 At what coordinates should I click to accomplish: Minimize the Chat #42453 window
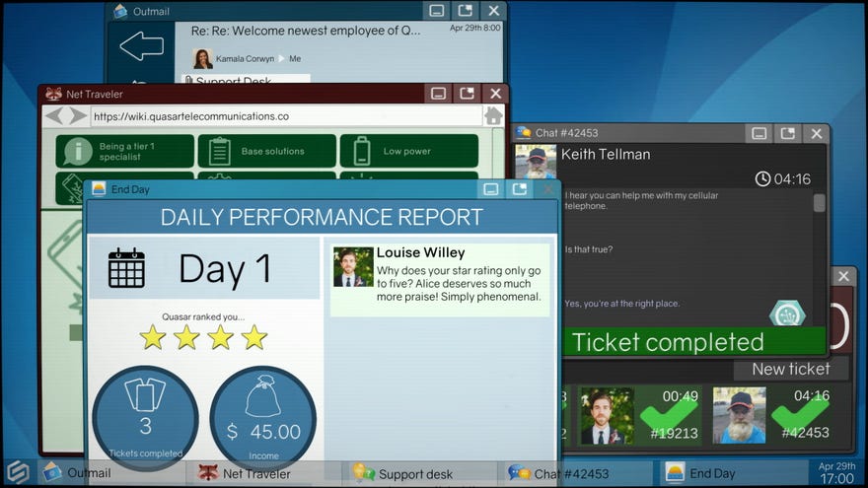(x=759, y=133)
